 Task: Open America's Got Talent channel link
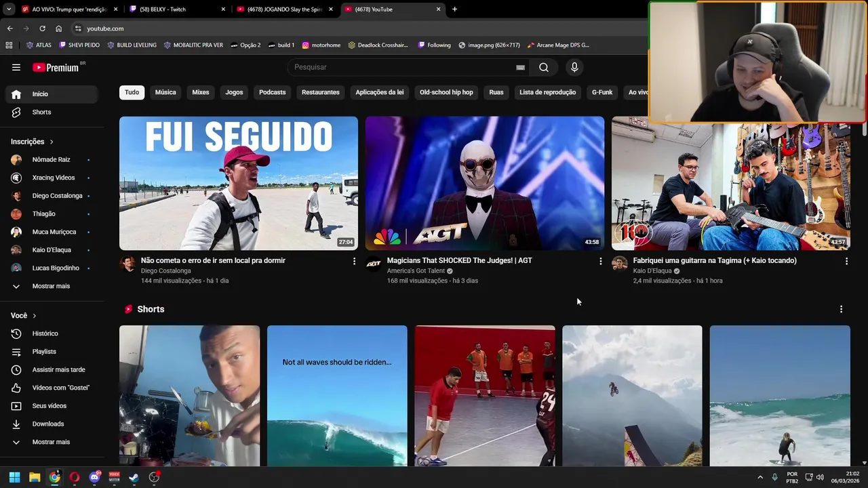pyautogui.click(x=415, y=271)
